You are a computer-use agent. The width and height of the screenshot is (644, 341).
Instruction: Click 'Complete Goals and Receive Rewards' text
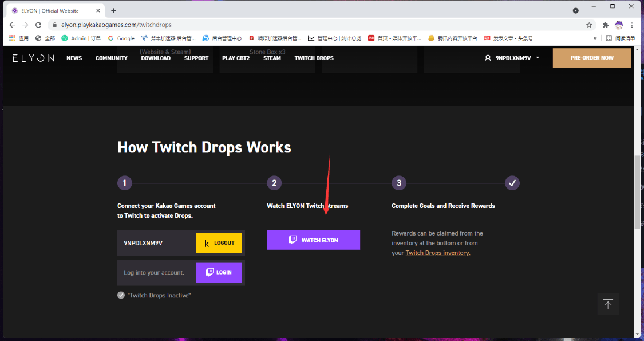(x=443, y=206)
